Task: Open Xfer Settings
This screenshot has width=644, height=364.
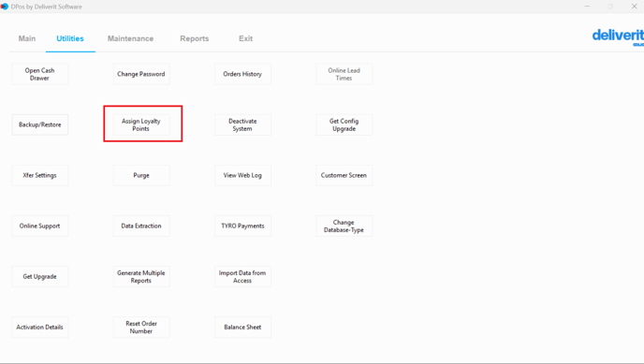Action: tap(40, 175)
